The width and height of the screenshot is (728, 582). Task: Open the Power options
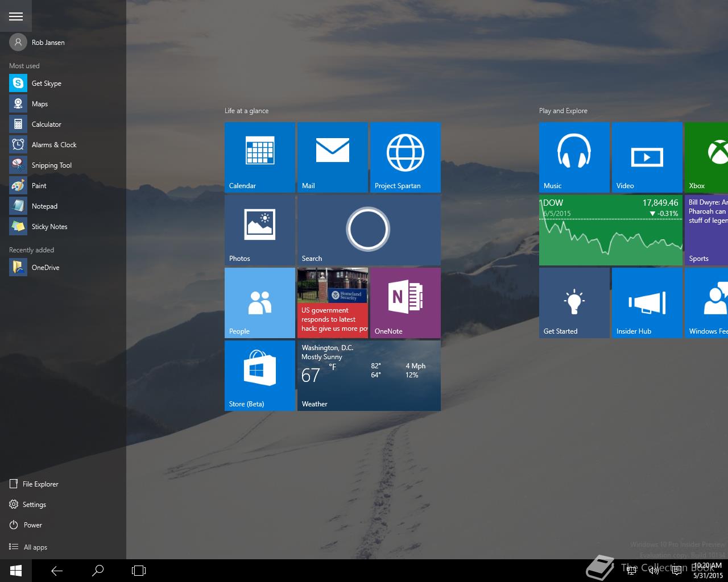pyautogui.click(x=63, y=525)
